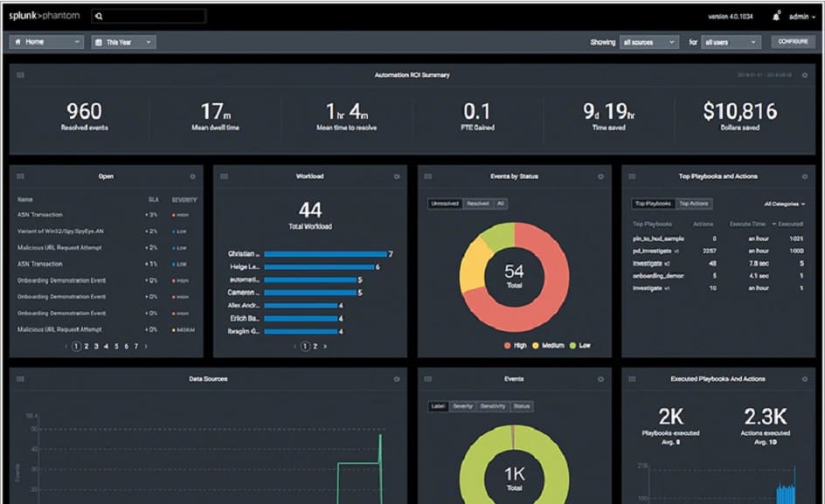Go to next page in Open panel
The image size is (825, 504).
coord(146,346)
